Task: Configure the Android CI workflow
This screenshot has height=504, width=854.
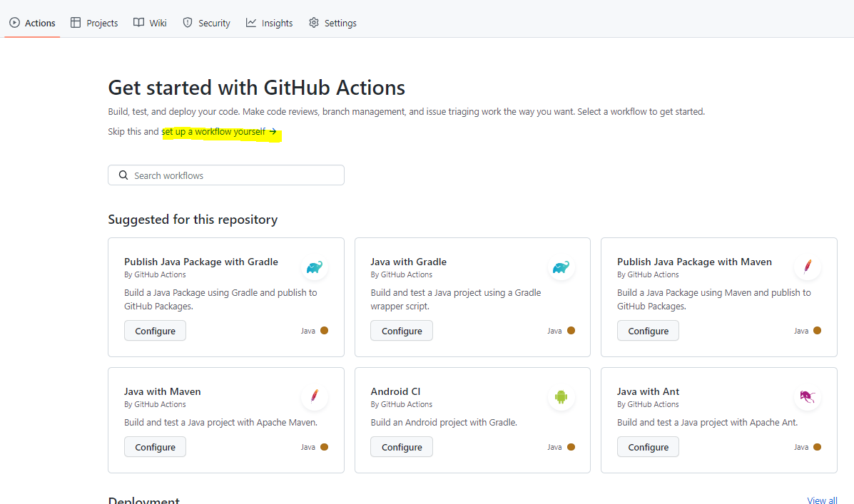Action: coord(402,447)
